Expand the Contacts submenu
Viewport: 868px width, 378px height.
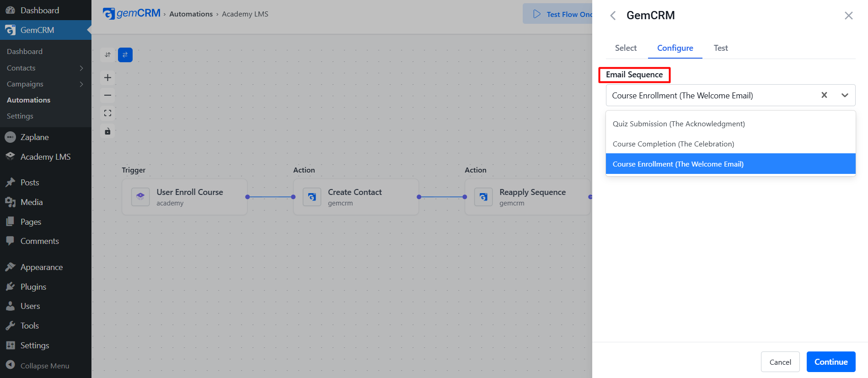(46, 68)
